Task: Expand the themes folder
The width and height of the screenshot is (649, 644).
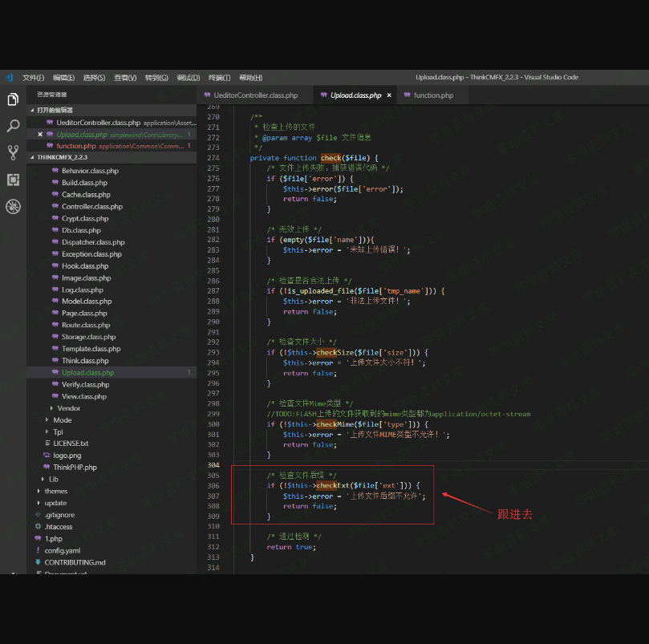Action: coord(56,491)
